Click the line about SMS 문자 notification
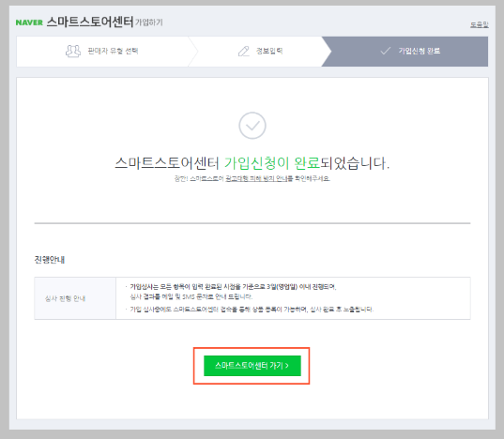 tap(191, 296)
